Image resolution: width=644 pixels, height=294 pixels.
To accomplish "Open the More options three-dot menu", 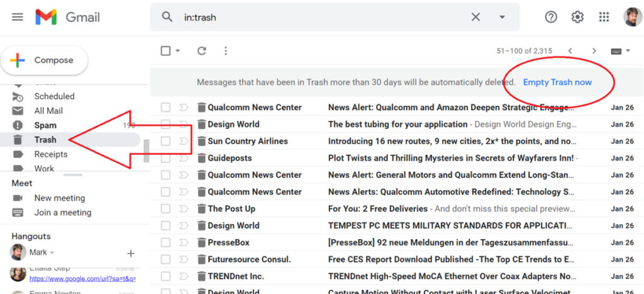I will tap(226, 50).
